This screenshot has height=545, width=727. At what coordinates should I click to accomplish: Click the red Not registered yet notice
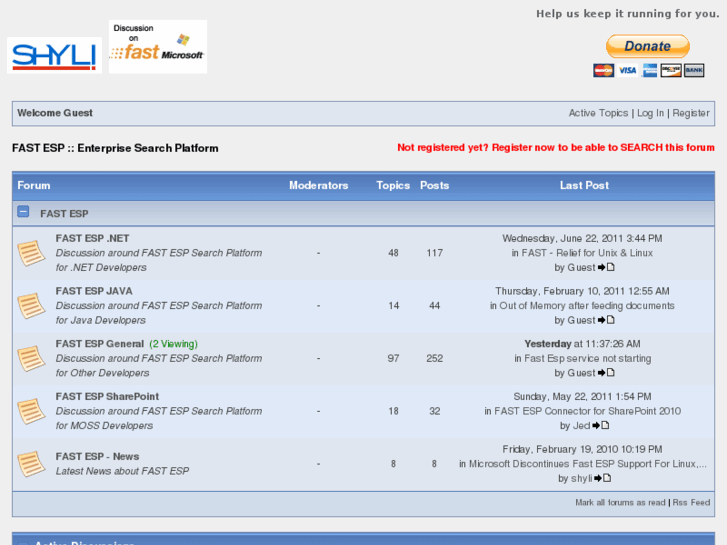[556, 147]
